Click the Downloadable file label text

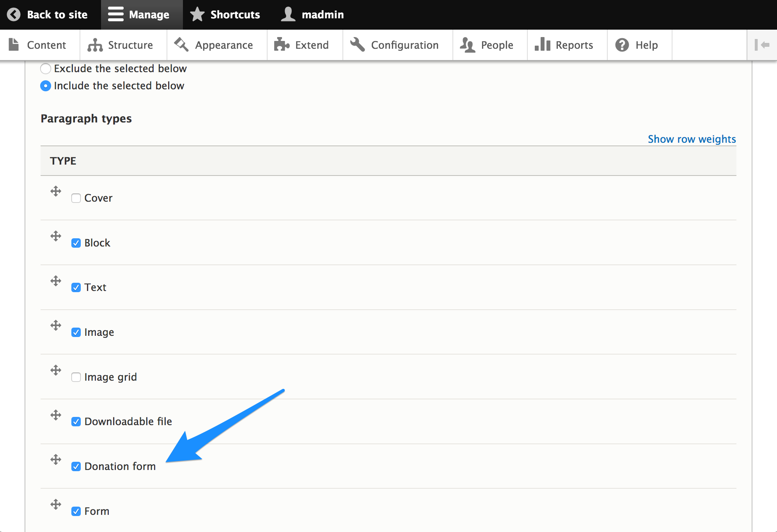[128, 422]
